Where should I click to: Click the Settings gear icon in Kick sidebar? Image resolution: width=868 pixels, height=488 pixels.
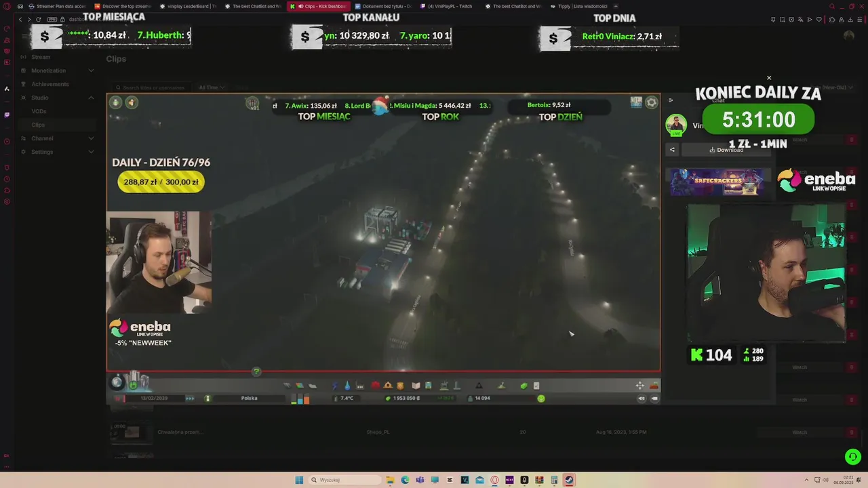(24, 152)
